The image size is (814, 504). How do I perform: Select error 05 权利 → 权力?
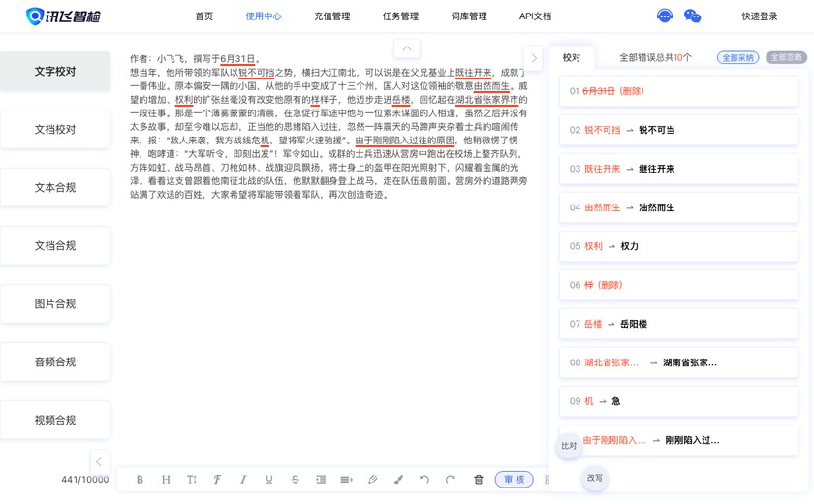pos(678,246)
